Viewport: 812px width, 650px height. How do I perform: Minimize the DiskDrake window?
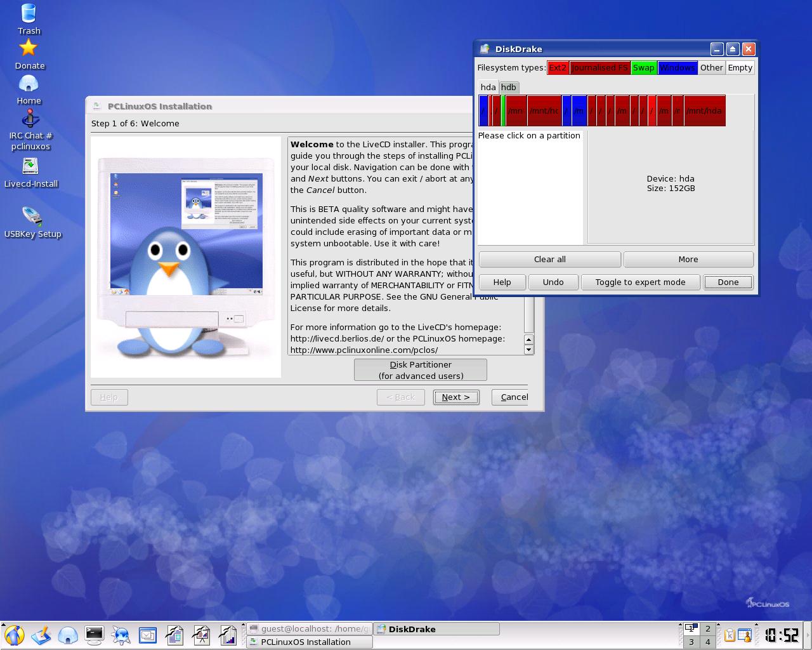pos(717,49)
